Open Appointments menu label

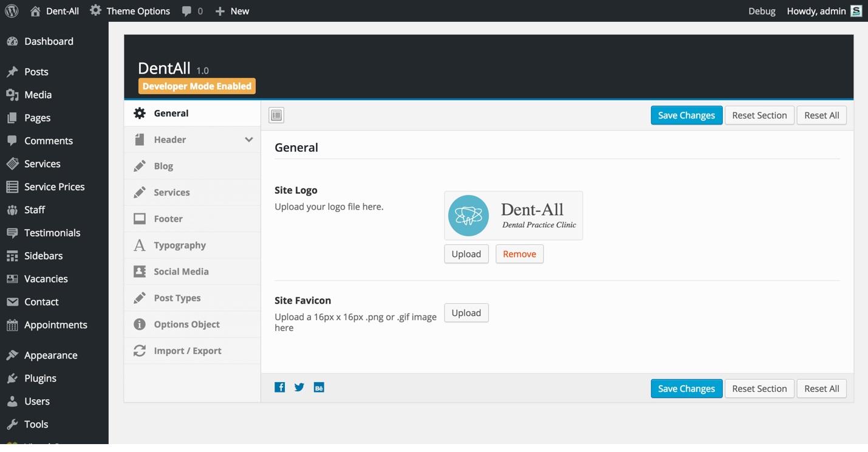point(56,325)
